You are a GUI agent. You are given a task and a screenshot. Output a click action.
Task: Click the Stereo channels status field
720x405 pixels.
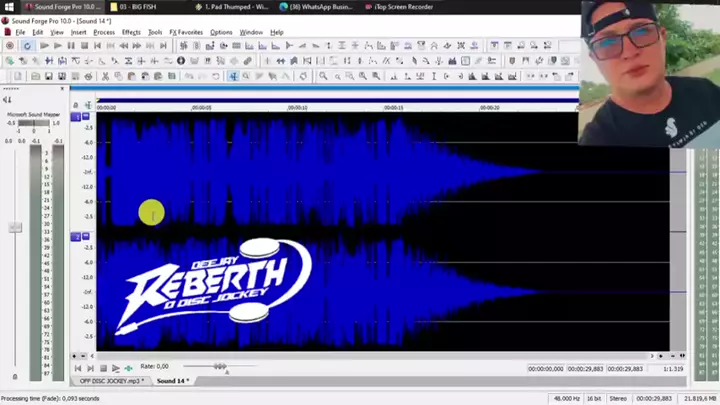[x=618, y=399]
